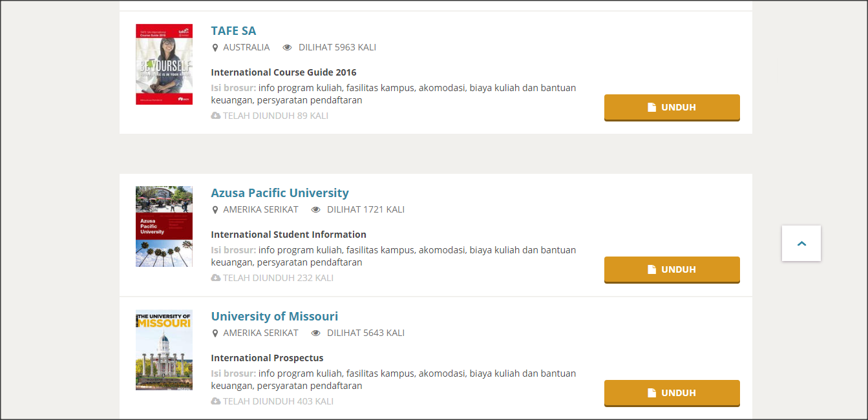Click the cloud download icon beside TELAH DIUNDUH 89 KALI

[x=216, y=116]
